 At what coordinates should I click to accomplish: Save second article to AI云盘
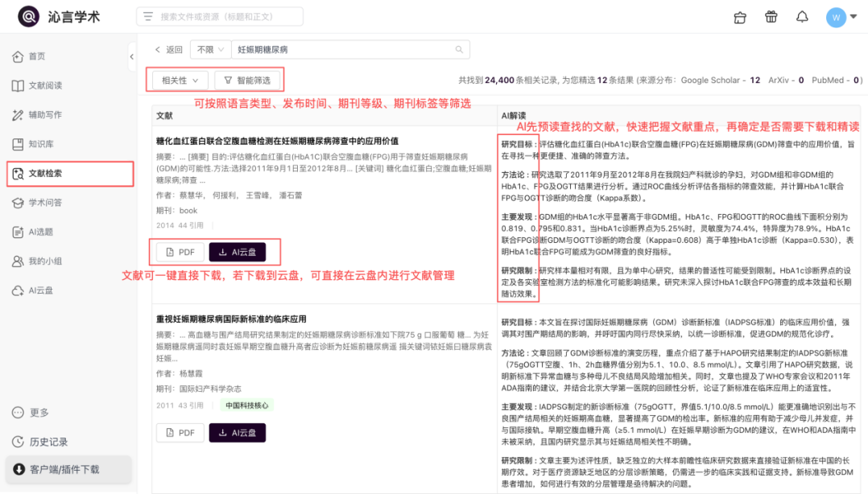click(238, 433)
